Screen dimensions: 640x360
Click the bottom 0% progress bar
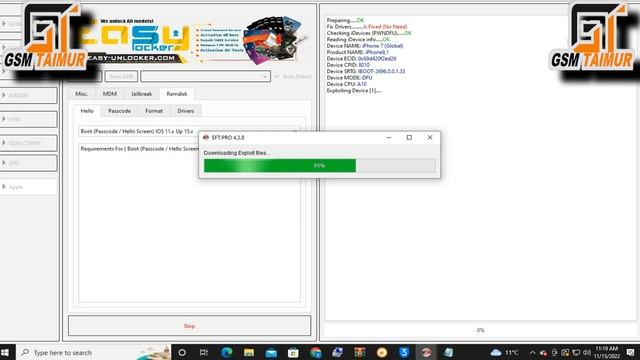click(x=480, y=330)
